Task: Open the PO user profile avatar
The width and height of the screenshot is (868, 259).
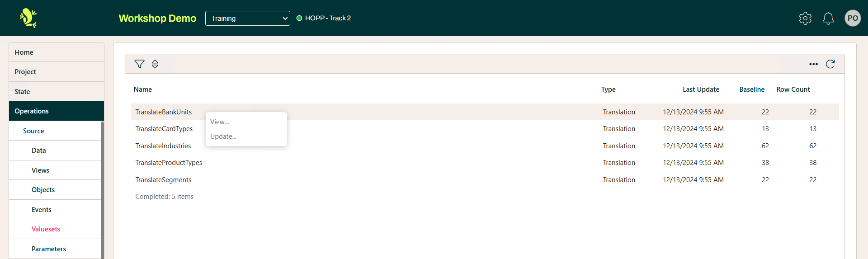Action: 852,18
